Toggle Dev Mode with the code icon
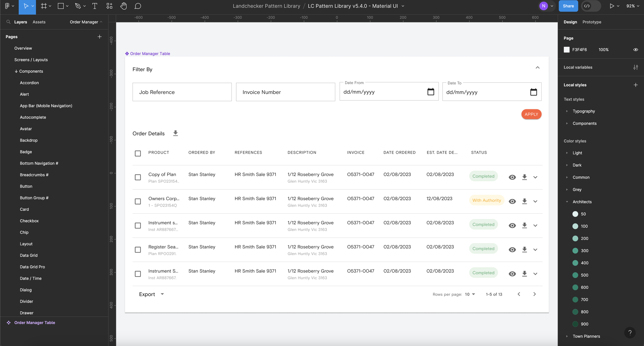 [x=587, y=6]
